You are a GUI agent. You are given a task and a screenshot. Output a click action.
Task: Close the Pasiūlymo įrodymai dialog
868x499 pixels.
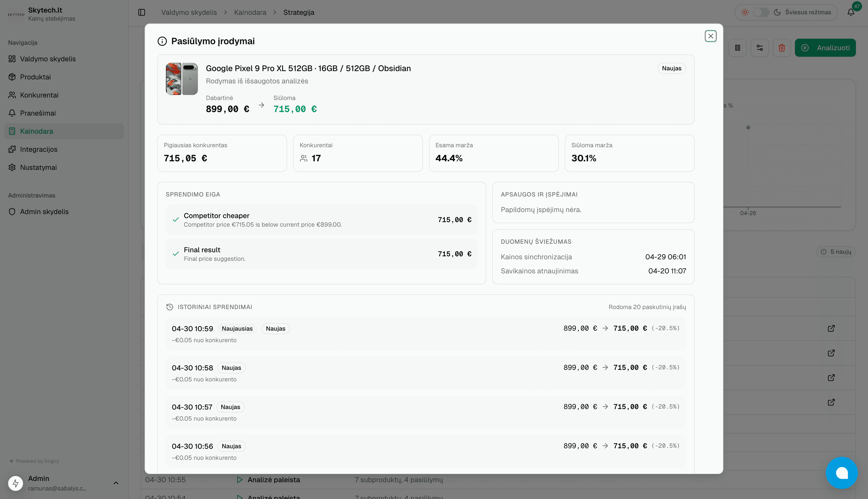(711, 36)
